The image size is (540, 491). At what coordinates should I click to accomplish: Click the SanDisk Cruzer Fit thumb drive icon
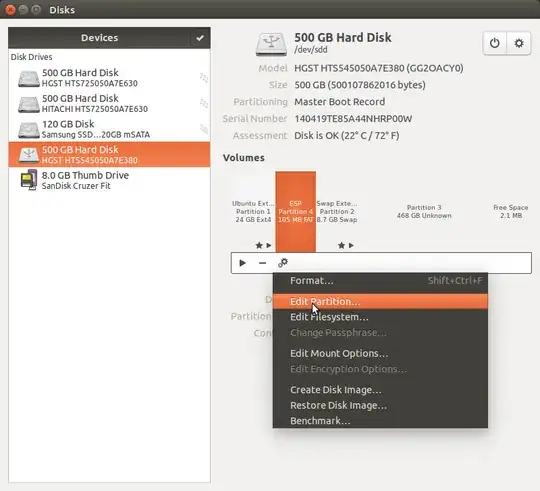coord(29,180)
